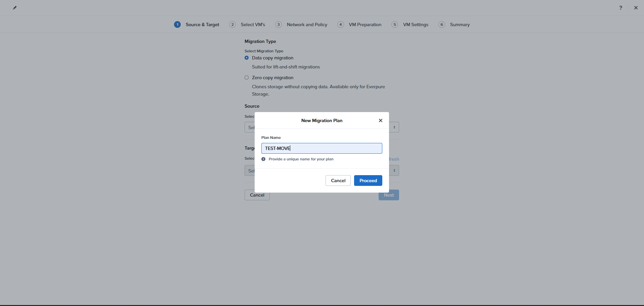Go to VM Settings step
The image size is (644, 306).
[x=416, y=24]
